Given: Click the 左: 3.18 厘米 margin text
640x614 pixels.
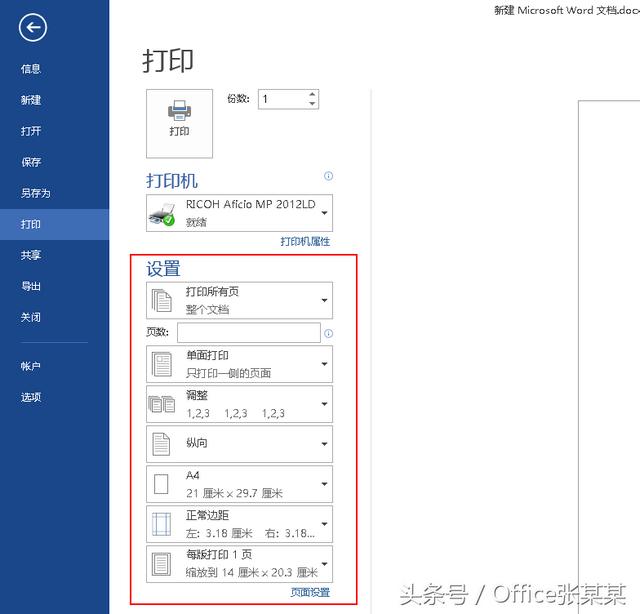Looking at the screenshot, I should [219, 533].
